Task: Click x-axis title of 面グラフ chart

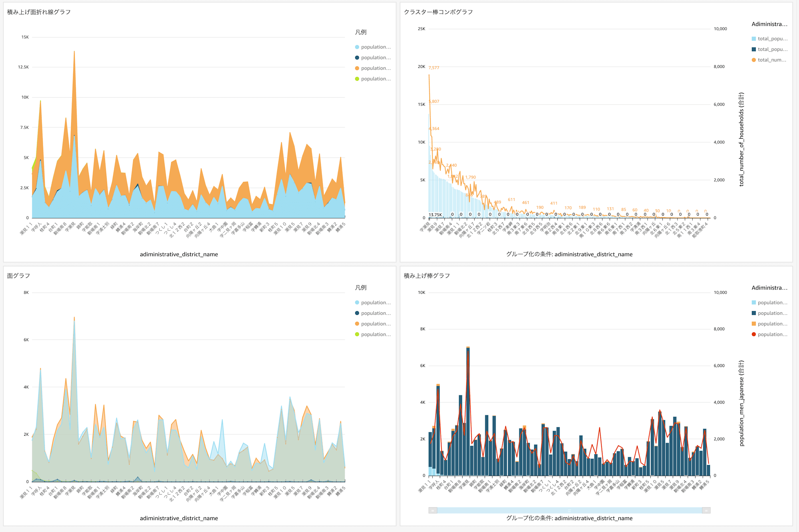Action: (179, 518)
